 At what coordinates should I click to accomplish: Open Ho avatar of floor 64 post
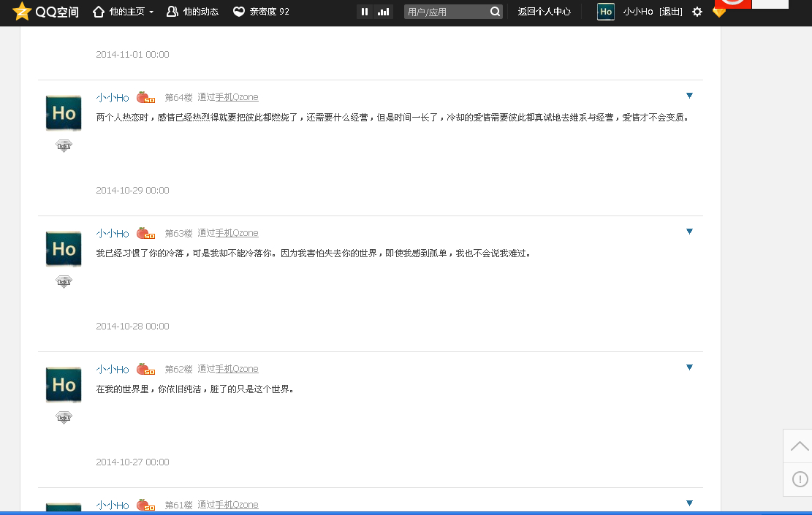click(x=64, y=112)
